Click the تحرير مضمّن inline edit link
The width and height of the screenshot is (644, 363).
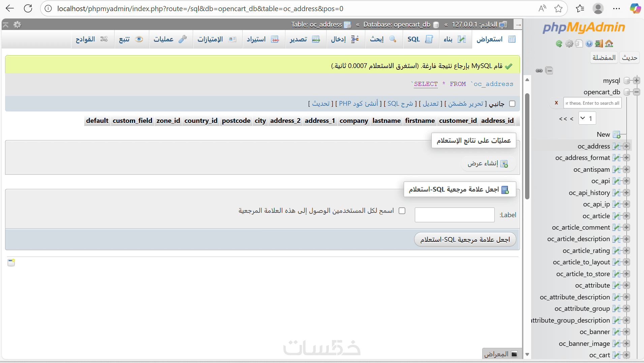point(466,104)
